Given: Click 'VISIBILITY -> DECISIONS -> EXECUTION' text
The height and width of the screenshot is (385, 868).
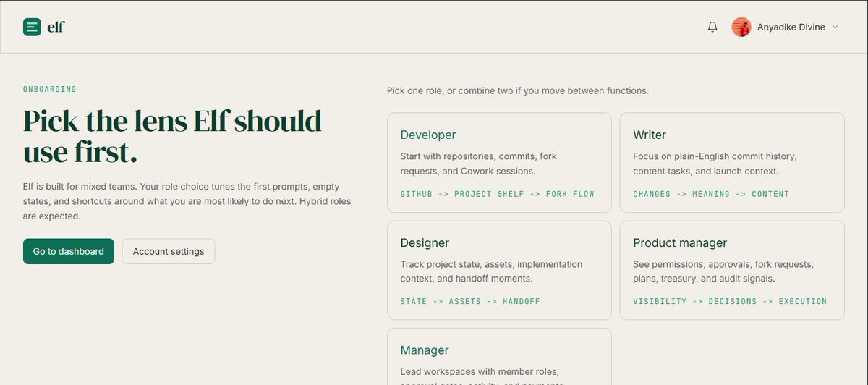Looking at the screenshot, I should pyautogui.click(x=730, y=301).
